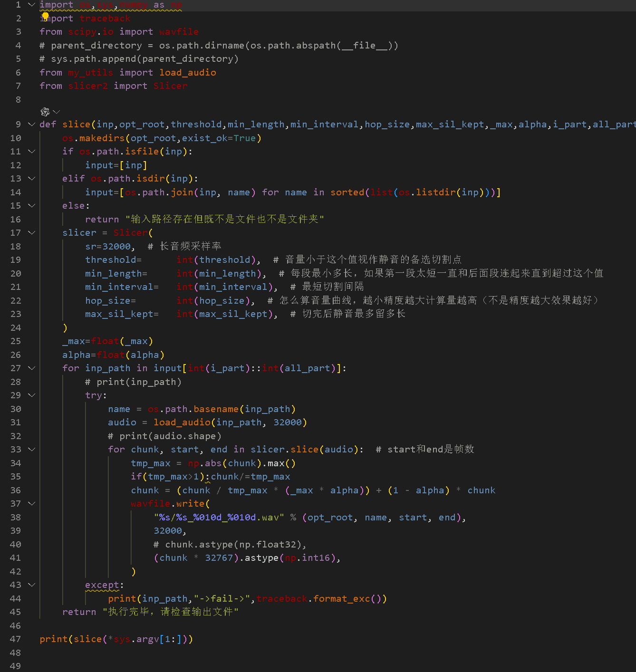Screen dimensions: 636x672
Task: Click 'max_sil_kept=' keyword argument on line 23
Action: 122,314
